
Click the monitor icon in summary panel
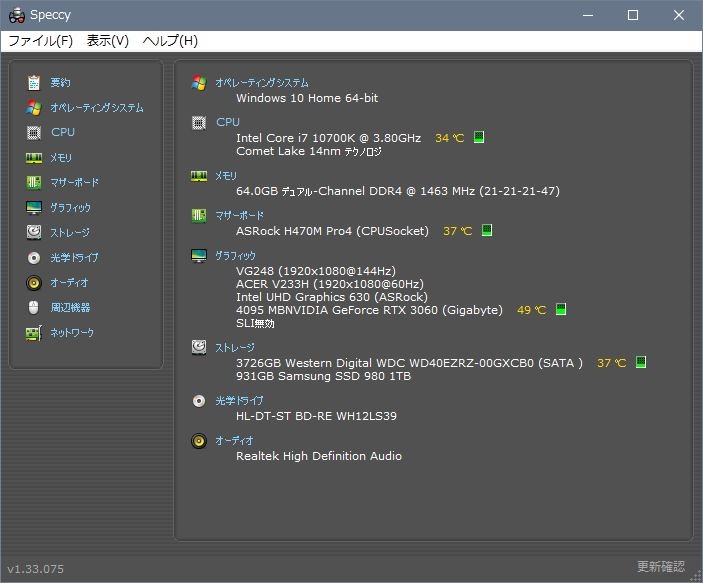199,256
